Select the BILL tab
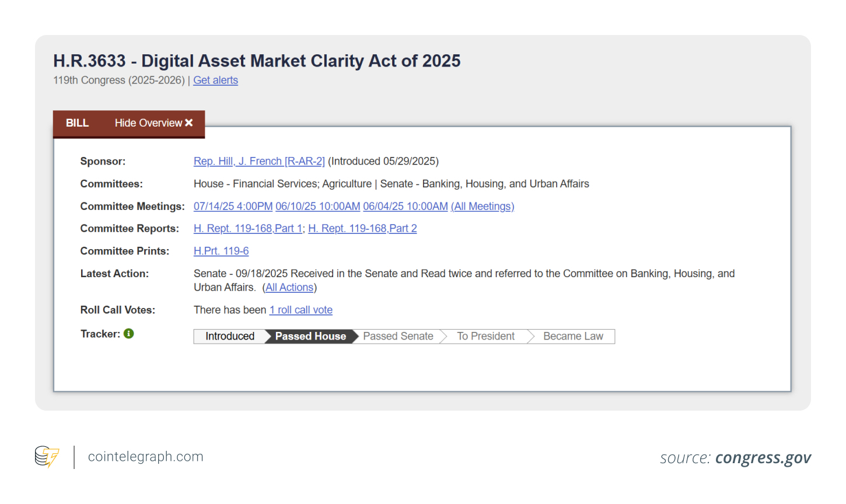Screen dimensions: 846x504 77,123
